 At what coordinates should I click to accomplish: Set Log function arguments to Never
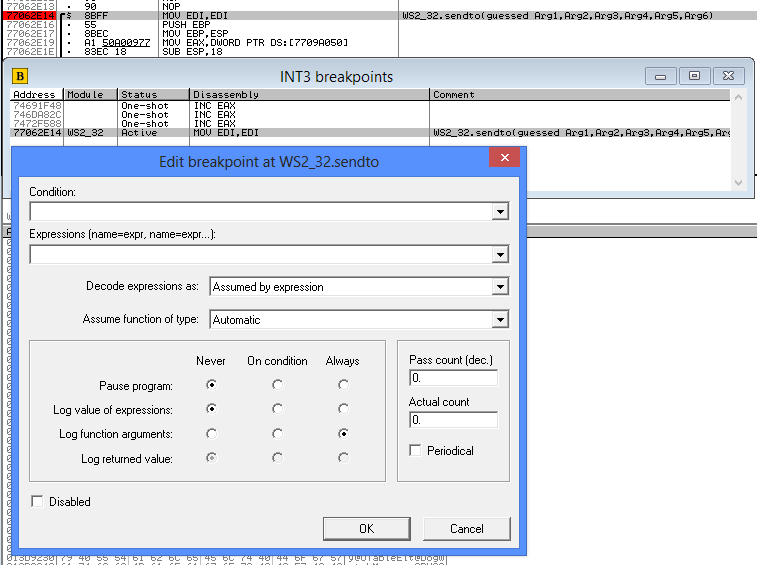coord(211,434)
